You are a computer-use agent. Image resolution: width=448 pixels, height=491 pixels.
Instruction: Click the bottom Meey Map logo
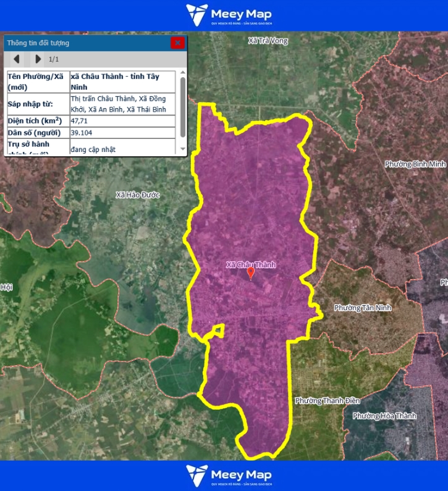[229, 476]
